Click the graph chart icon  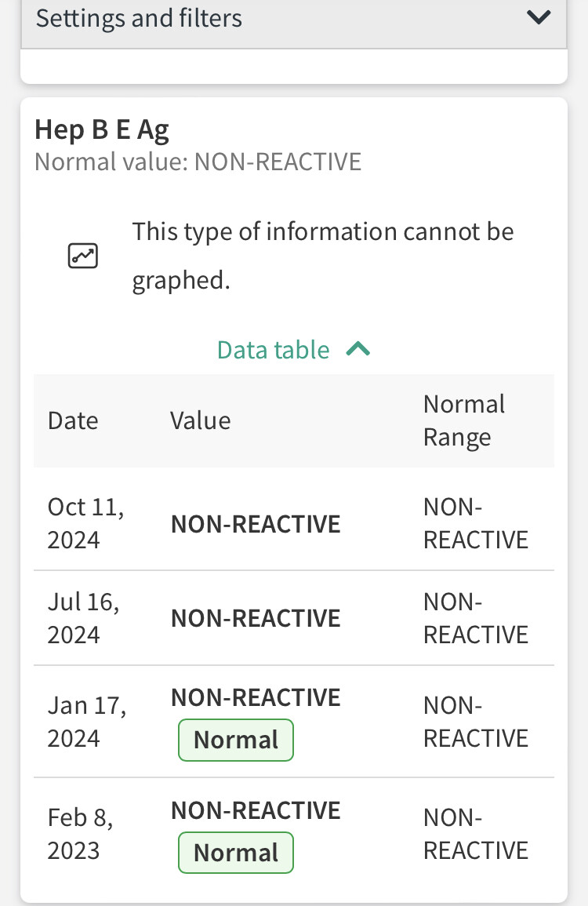(x=82, y=256)
